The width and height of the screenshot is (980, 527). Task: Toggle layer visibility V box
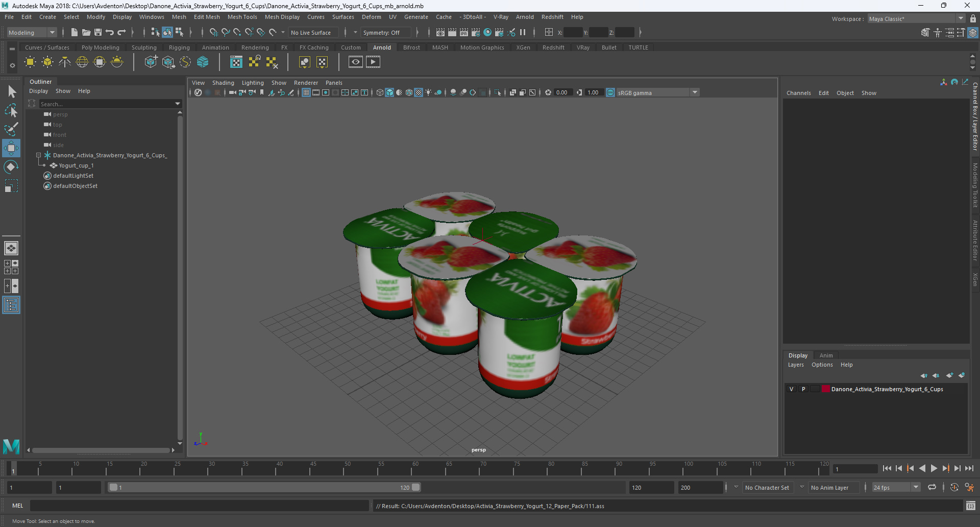point(792,389)
